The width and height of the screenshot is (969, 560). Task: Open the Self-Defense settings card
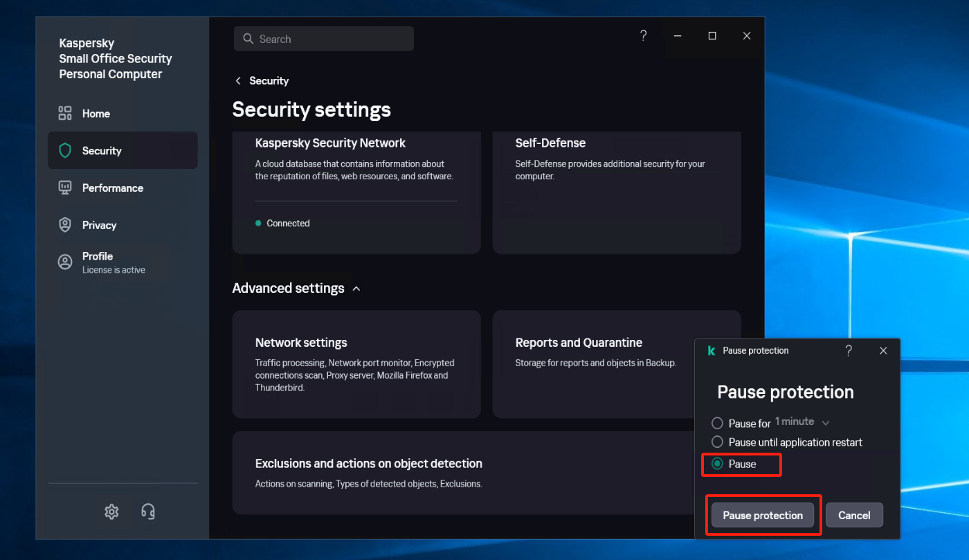click(x=617, y=192)
